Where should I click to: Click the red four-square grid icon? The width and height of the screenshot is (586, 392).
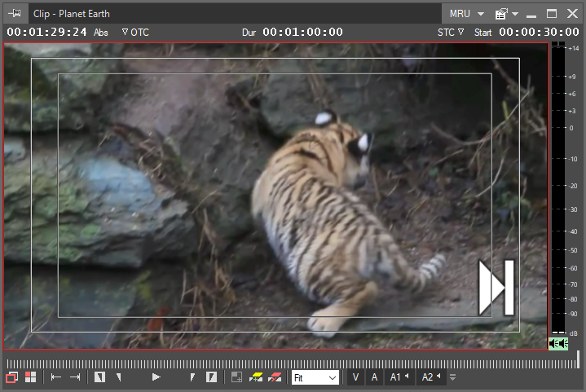31,377
